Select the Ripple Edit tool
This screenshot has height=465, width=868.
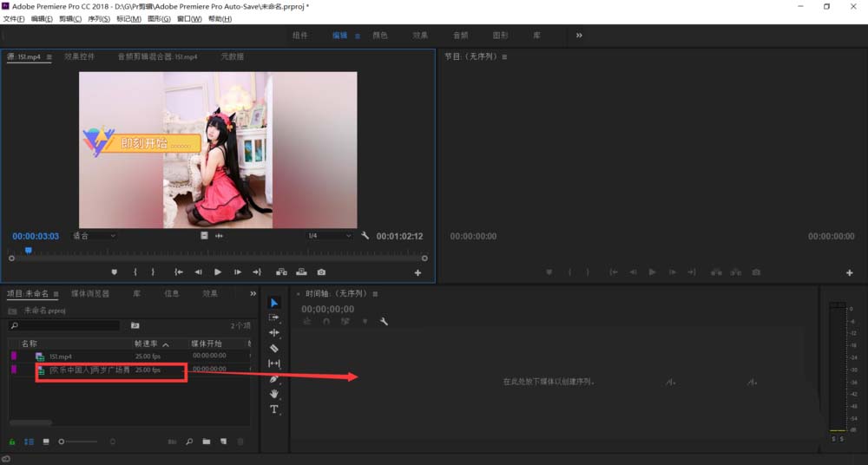(274, 332)
